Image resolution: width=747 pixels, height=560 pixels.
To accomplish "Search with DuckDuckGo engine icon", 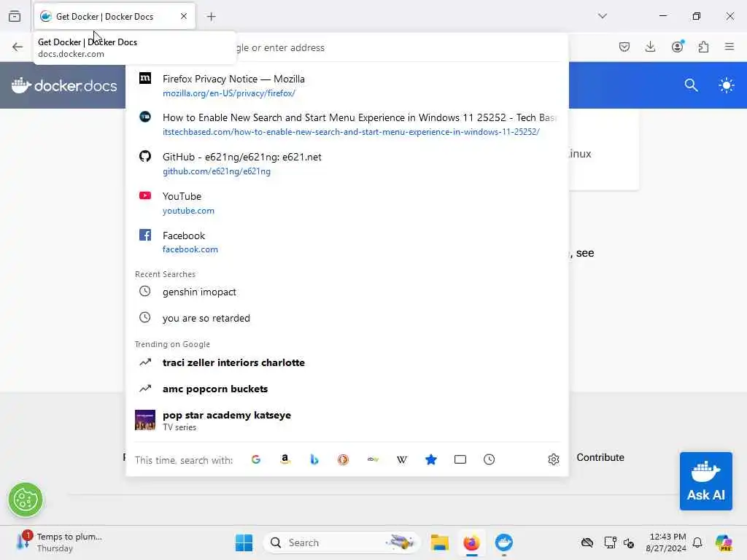I will click(343, 459).
